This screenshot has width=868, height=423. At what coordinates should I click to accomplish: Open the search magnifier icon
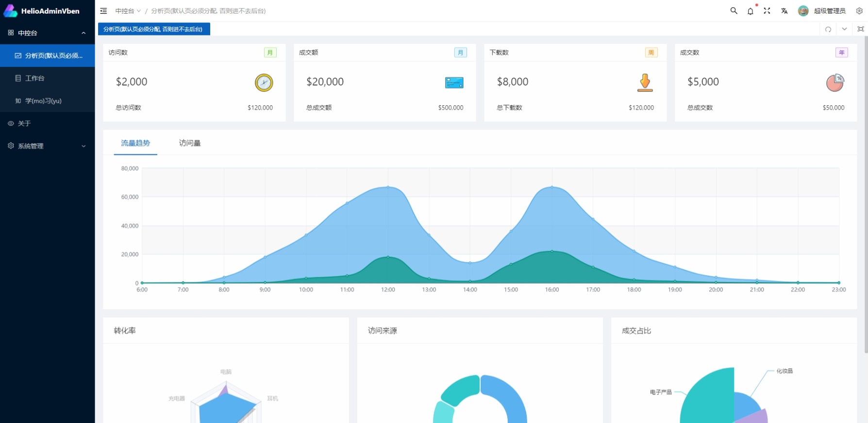pos(734,11)
